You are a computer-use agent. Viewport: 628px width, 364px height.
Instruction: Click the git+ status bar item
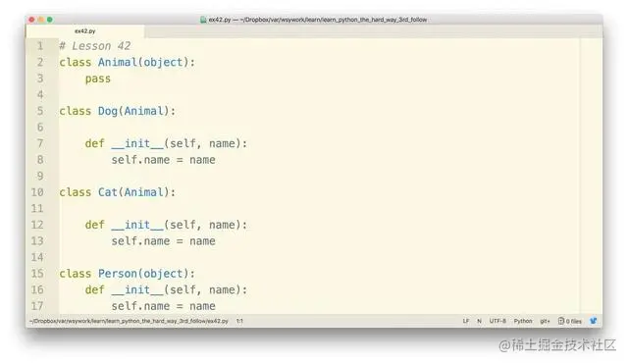point(545,321)
